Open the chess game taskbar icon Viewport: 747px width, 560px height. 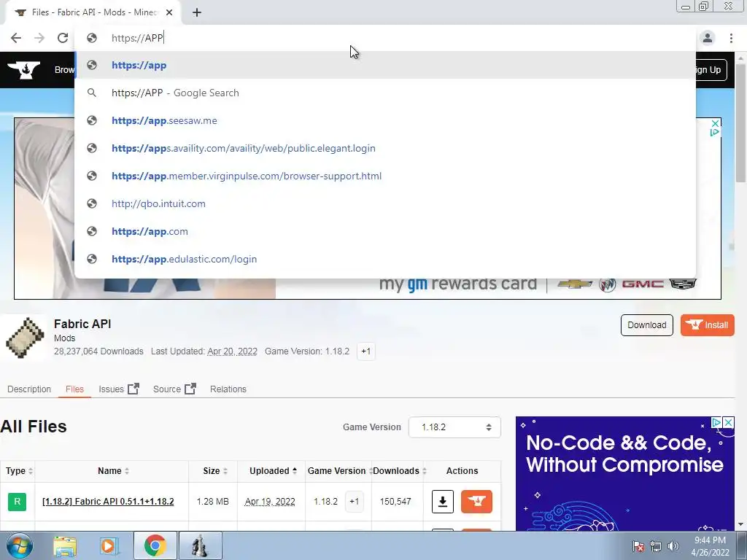pos(200,545)
